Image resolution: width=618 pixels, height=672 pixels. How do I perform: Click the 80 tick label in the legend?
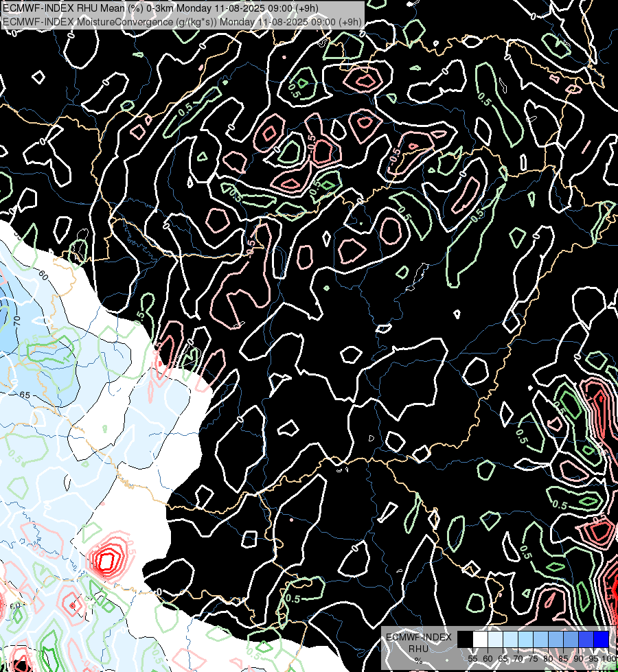tap(548, 659)
